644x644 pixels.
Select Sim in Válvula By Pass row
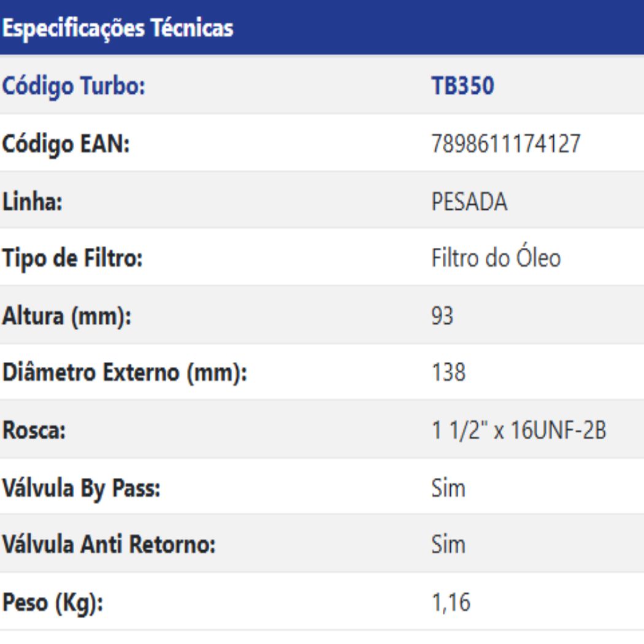tap(448, 489)
